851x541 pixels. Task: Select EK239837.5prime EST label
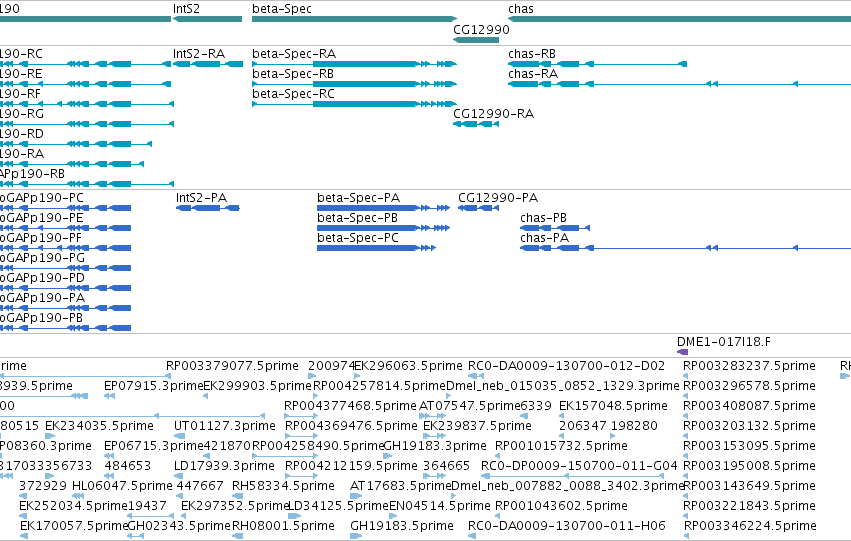477,426
